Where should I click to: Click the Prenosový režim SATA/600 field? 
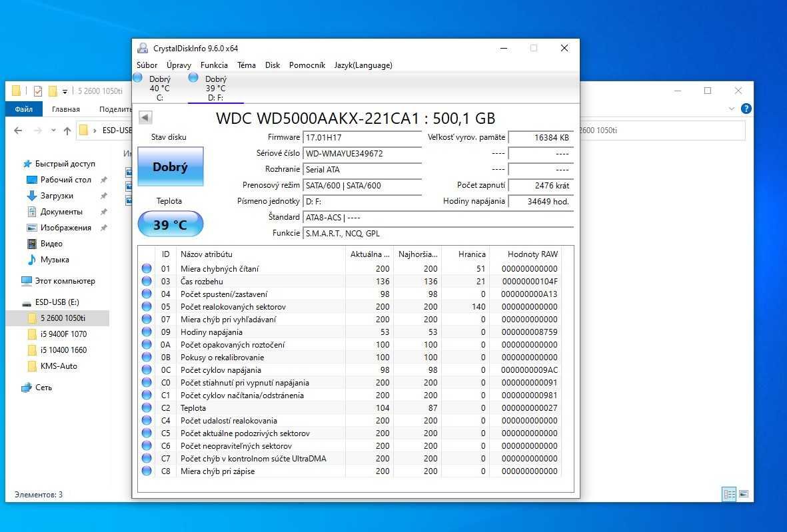click(362, 186)
